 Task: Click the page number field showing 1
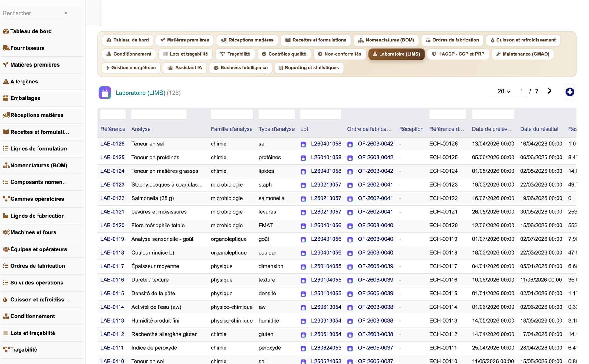point(522,91)
